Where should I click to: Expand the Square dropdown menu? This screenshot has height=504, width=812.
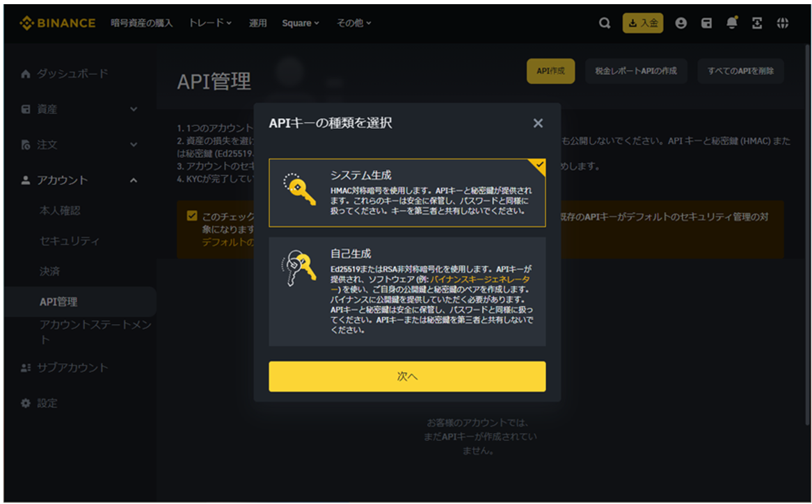tap(301, 23)
